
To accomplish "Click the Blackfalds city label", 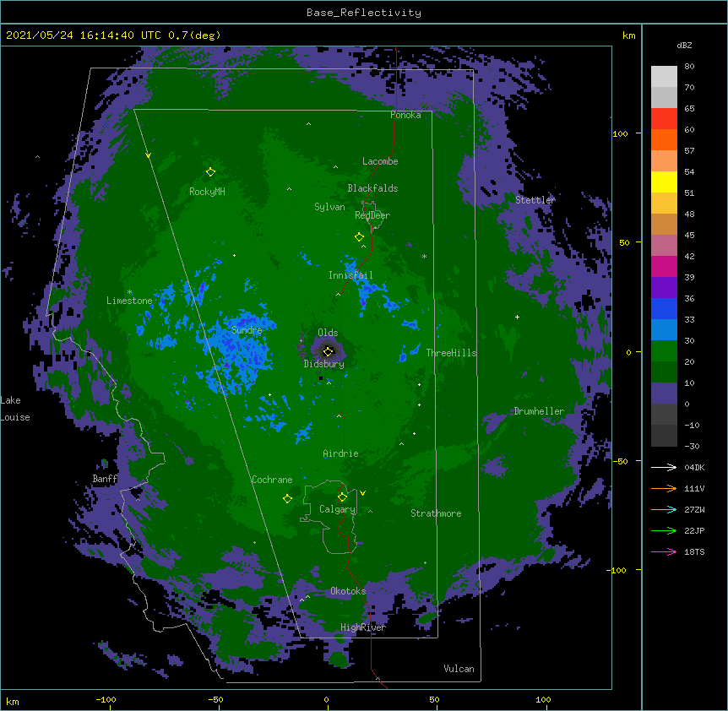I will coord(372,188).
